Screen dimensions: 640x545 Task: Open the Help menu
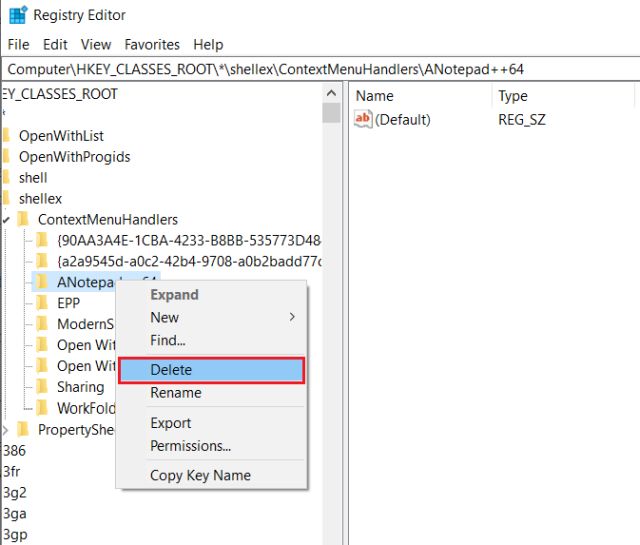[x=208, y=44]
